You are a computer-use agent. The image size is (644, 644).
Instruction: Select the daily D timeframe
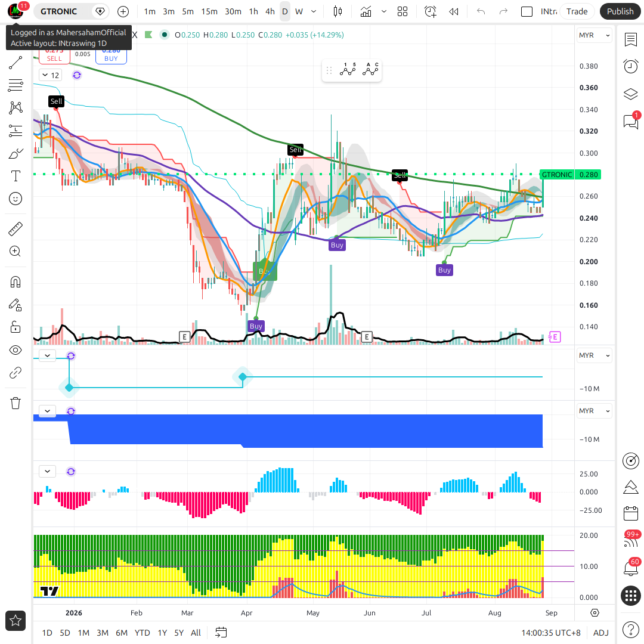[x=285, y=11]
